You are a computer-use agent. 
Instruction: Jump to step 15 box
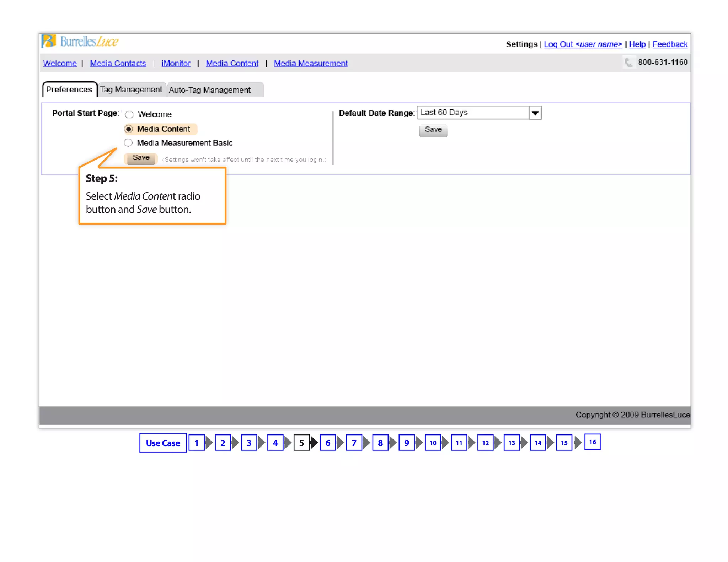point(564,443)
